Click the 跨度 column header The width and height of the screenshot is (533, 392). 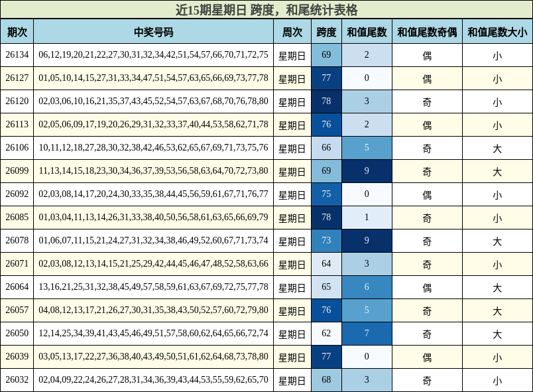pos(326,32)
